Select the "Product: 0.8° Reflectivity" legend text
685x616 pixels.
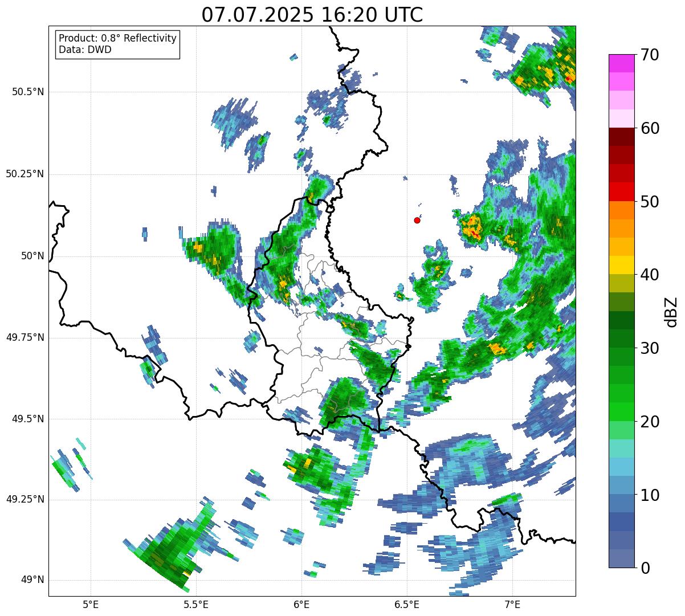118,39
